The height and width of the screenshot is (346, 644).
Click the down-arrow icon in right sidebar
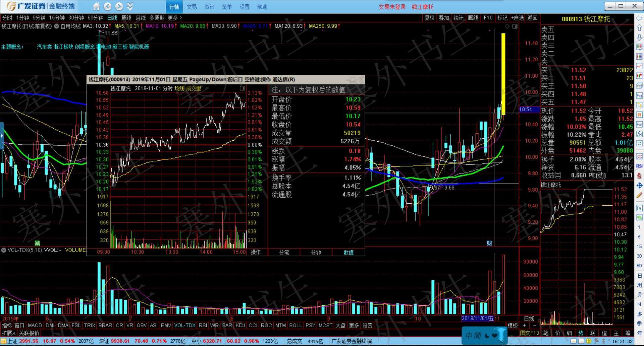tap(639, 38)
